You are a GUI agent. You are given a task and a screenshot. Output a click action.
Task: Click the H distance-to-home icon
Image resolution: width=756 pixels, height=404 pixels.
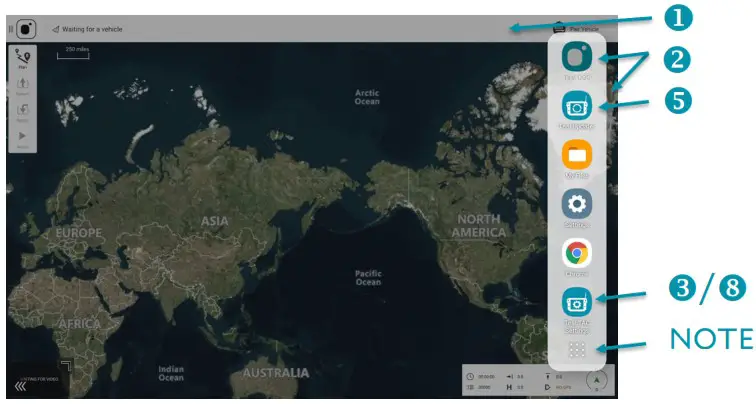509,387
